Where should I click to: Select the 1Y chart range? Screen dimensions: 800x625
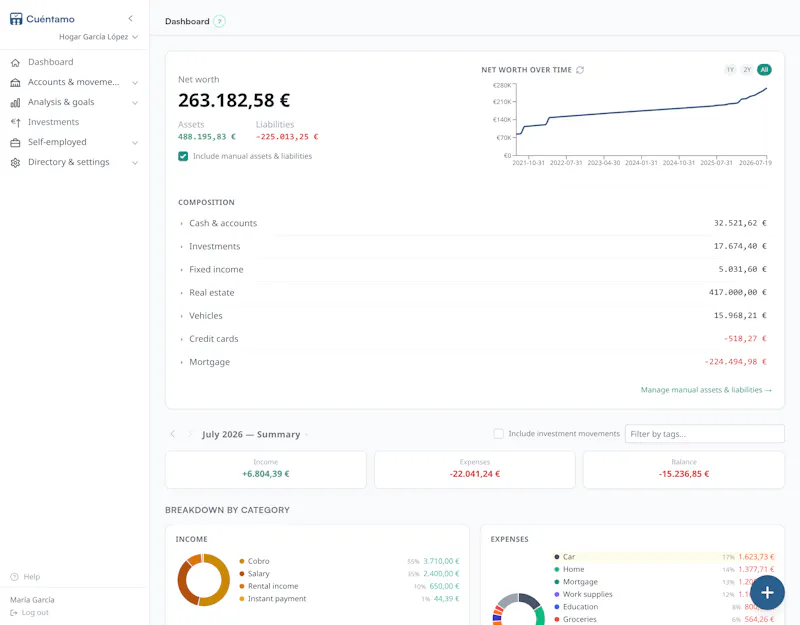tap(730, 70)
